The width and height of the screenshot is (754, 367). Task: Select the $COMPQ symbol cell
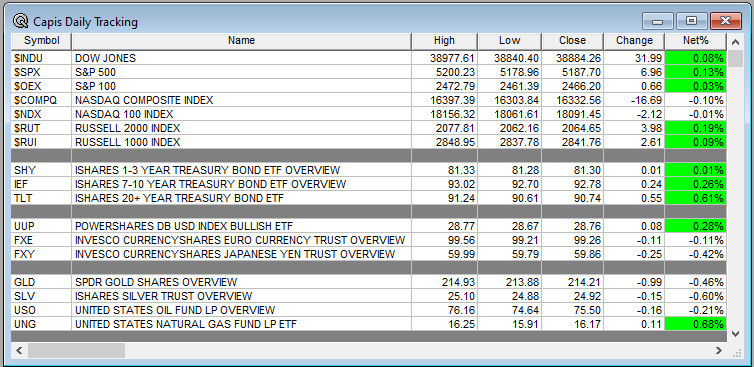[41, 100]
